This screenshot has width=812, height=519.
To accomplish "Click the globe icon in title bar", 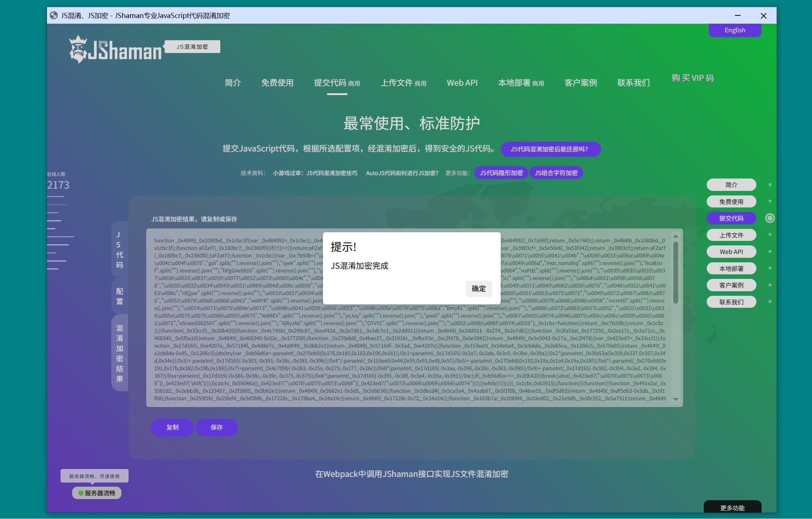I will click(54, 15).
